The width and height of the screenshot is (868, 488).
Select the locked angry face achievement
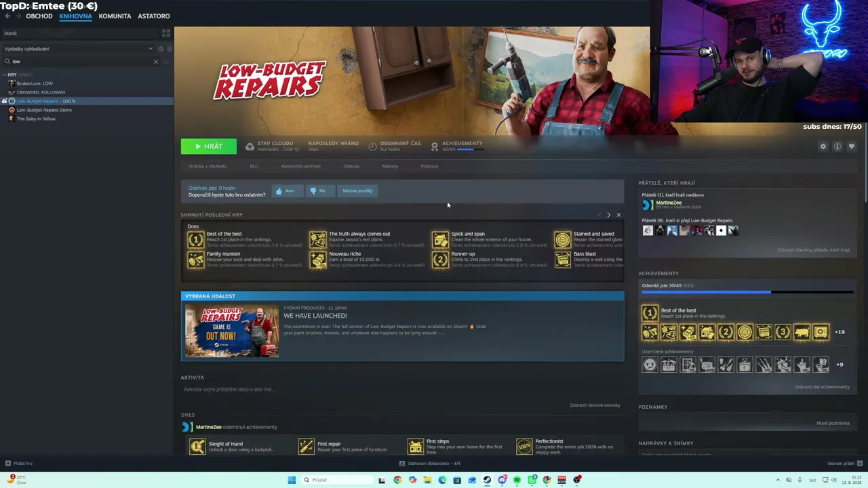(650, 365)
